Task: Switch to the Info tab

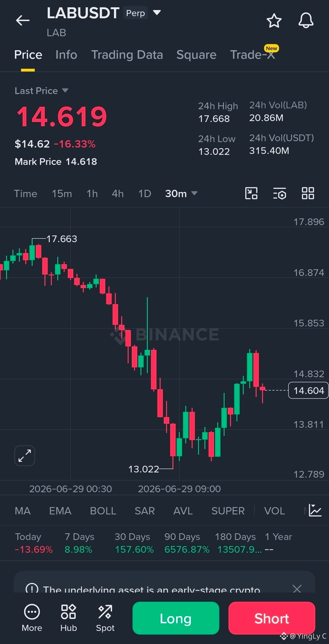Action: point(66,55)
